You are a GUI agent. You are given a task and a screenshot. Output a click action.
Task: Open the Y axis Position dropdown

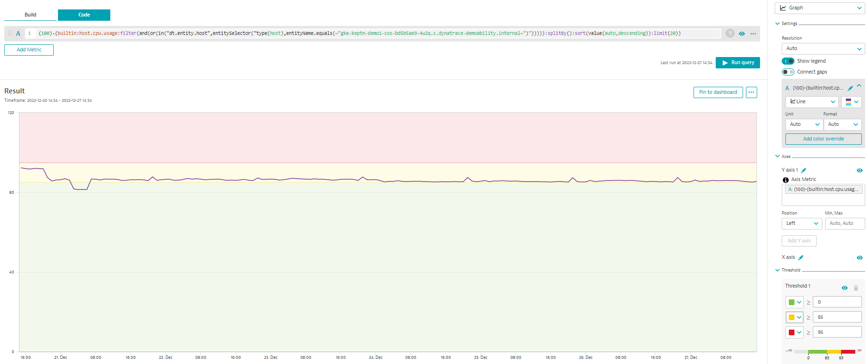(802, 223)
